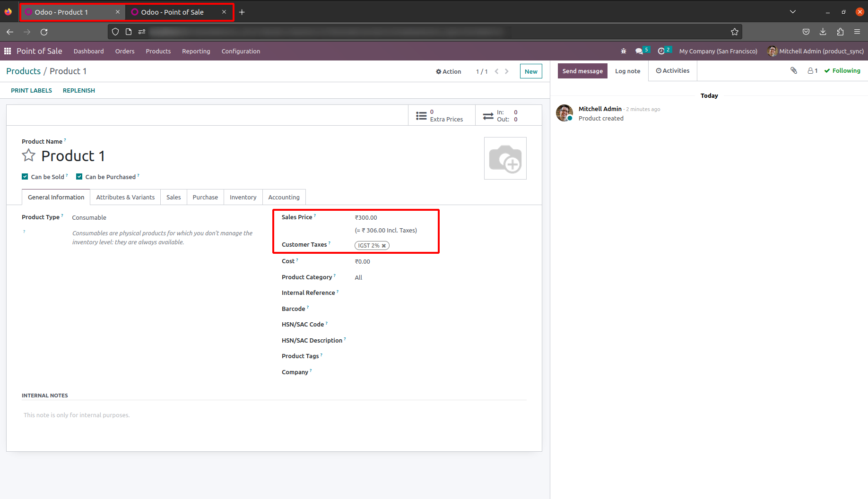Image resolution: width=868 pixels, height=499 pixels.
Task: Reload the current page
Action: pyautogui.click(x=44, y=32)
